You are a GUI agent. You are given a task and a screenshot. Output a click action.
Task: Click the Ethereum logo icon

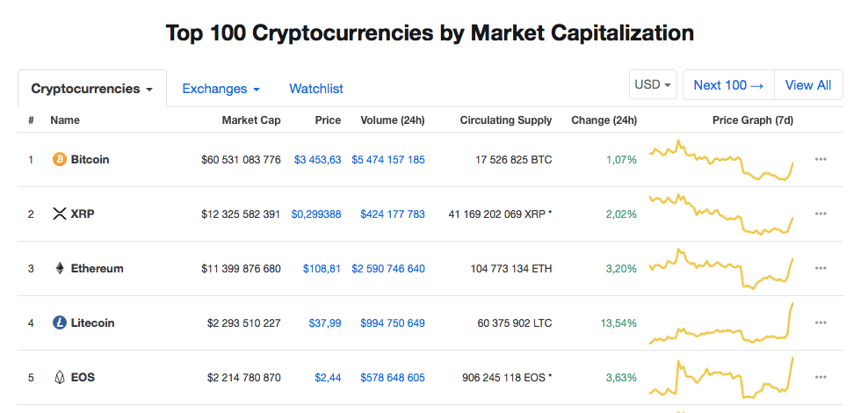59,269
